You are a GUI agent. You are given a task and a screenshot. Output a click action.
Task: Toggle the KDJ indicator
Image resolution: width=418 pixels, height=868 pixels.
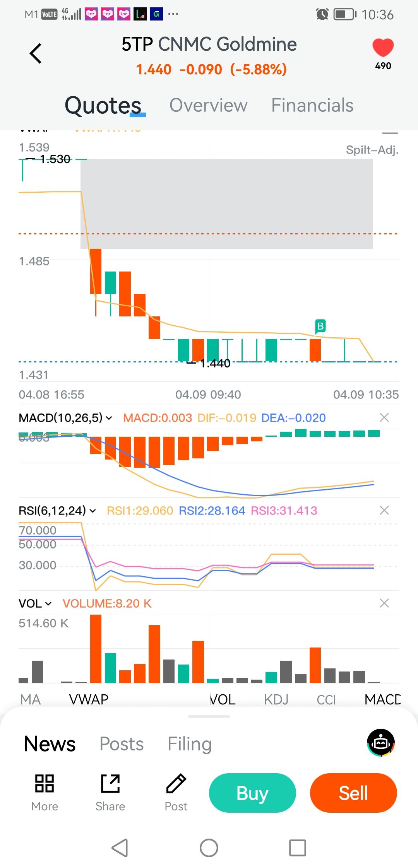[276, 699]
